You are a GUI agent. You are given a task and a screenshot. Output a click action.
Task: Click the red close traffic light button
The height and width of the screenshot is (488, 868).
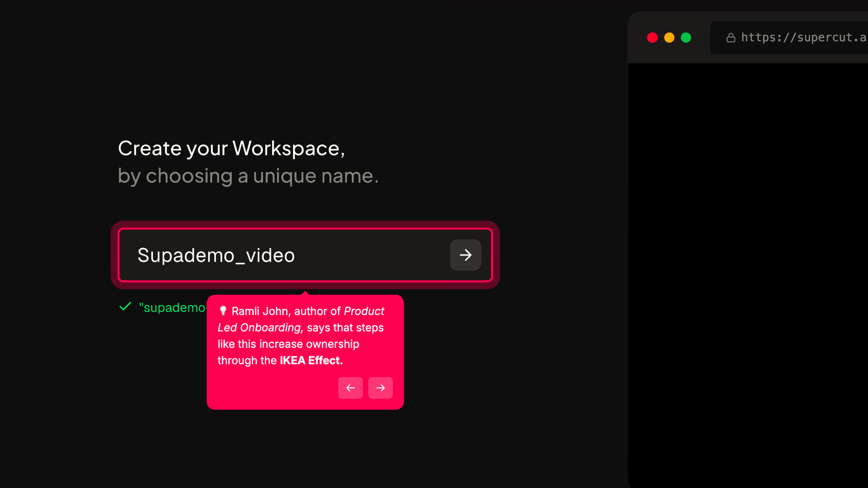(x=652, y=37)
